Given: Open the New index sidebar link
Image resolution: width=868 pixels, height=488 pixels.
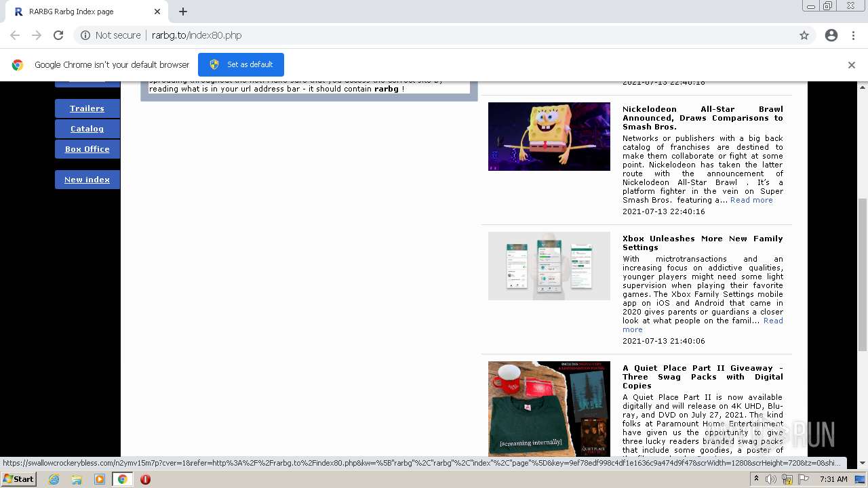Looking at the screenshot, I should (x=87, y=180).
